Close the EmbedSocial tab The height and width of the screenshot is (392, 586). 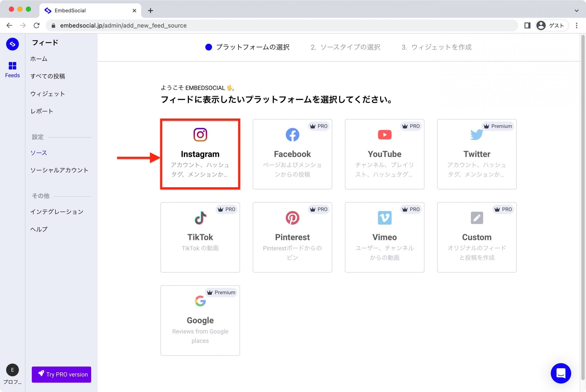click(x=134, y=11)
